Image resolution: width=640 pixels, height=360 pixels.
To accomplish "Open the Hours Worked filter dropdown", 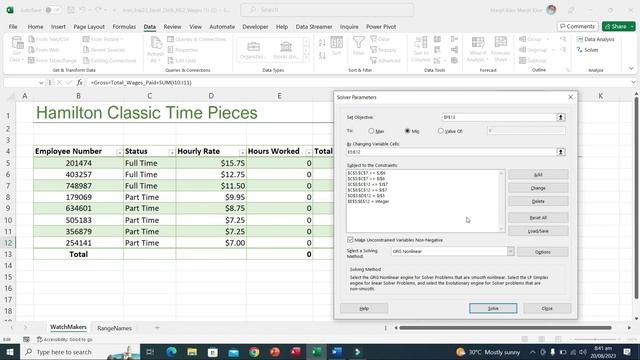I will [x=309, y=152].
